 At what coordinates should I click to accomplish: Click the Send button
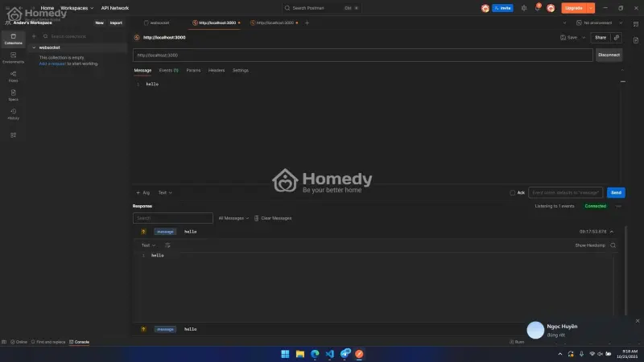(616, 193)
